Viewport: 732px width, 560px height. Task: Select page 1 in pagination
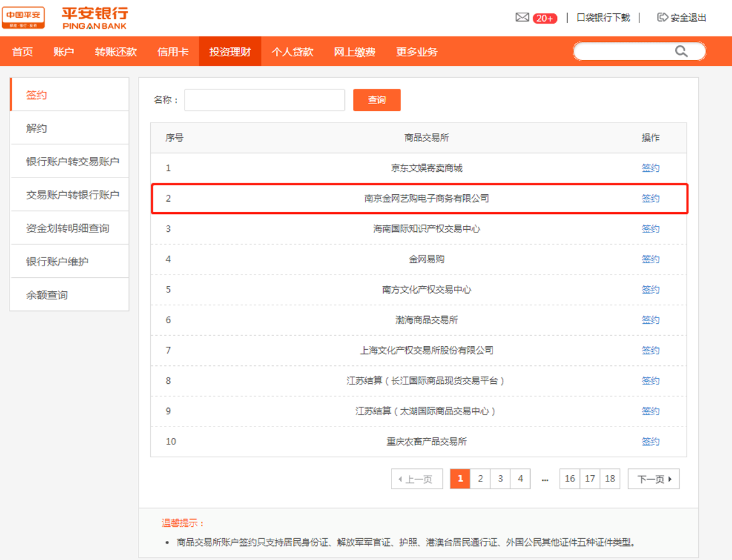click(x=461, y=479)
